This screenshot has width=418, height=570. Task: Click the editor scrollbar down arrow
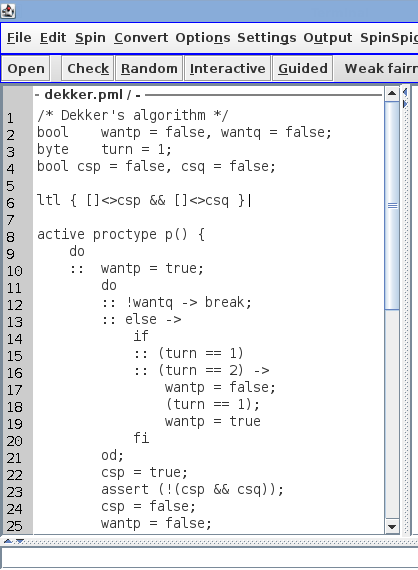[392, 526]
